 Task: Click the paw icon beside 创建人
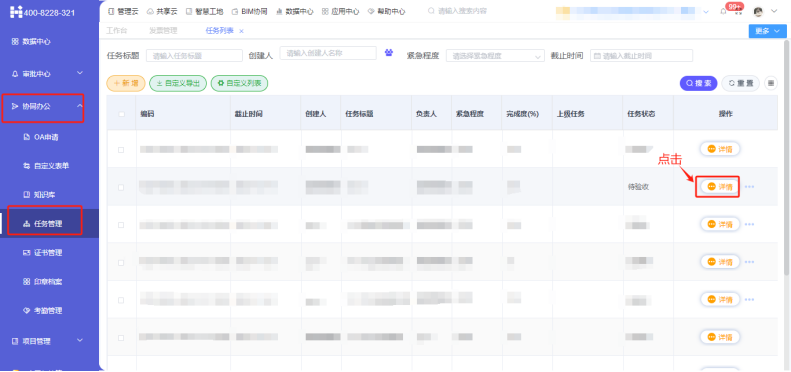[389, 52]
